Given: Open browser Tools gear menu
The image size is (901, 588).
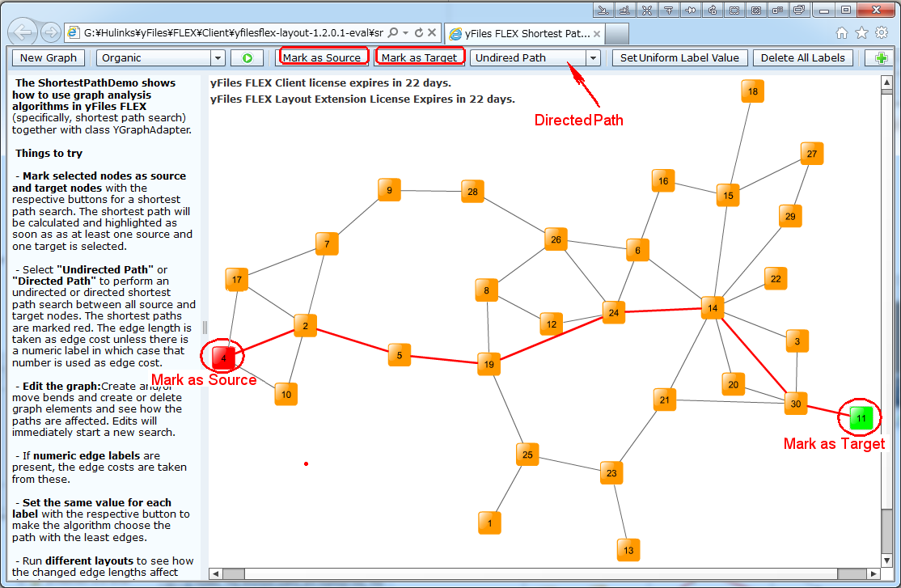Looking at the screenshot, I should [x=882, y=33].
